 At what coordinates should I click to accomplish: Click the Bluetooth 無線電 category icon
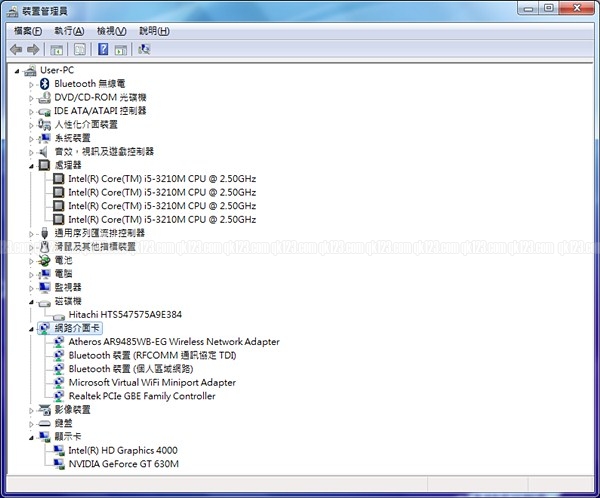[x=45, y=84]
